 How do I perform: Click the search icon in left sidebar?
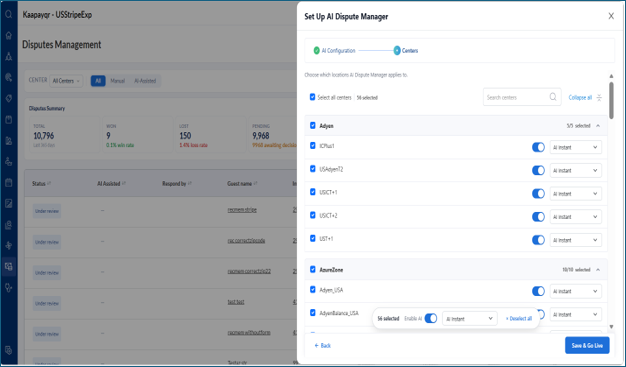[8, 14]
